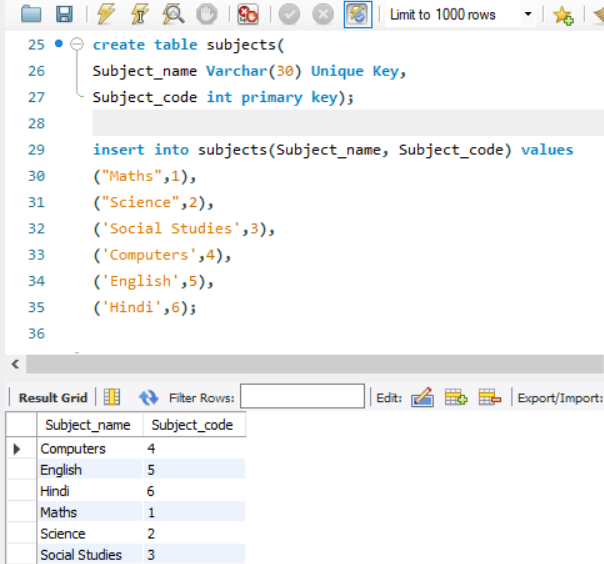604x564 pixels.
Task: Click the Result Grid label
Action: (x=53, y=398)
